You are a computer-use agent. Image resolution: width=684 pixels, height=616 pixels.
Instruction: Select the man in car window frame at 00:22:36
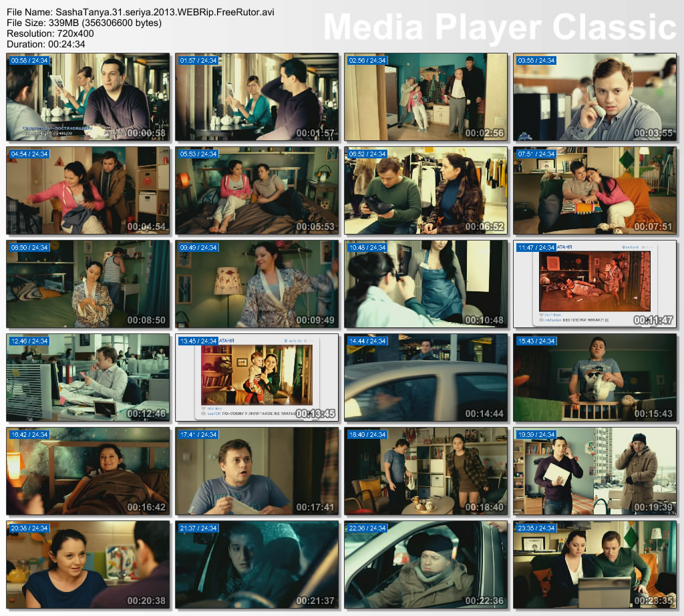425,565
